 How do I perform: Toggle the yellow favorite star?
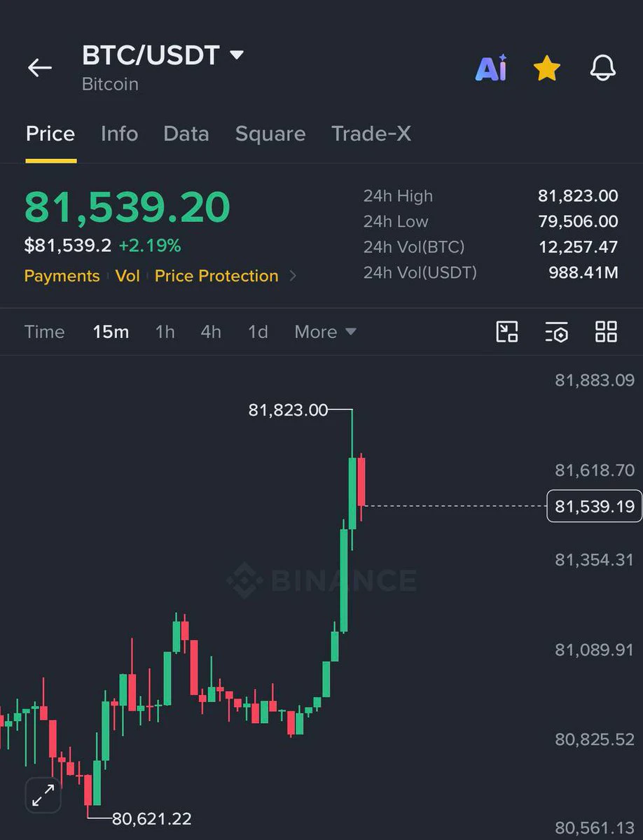point(546,69)
